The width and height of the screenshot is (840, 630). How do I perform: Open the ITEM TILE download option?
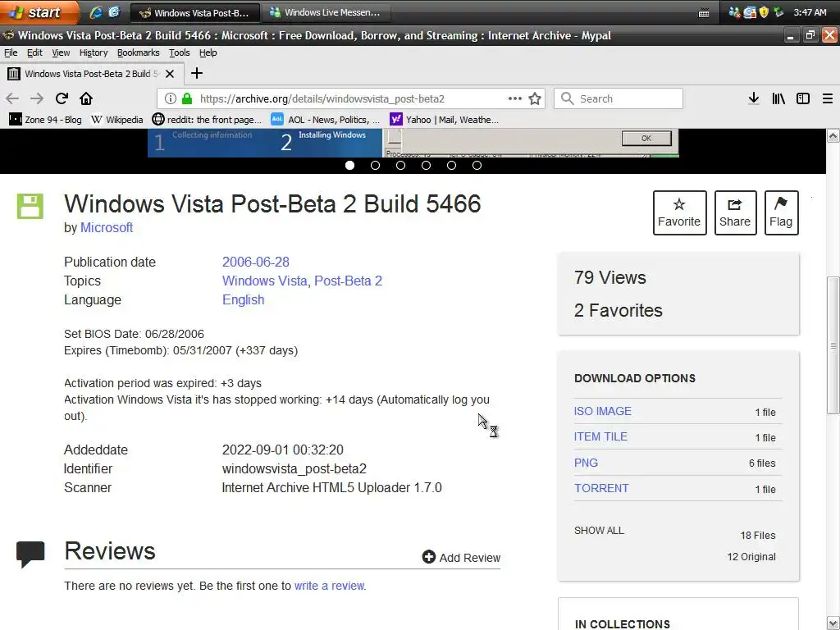[x=600, y=436]
